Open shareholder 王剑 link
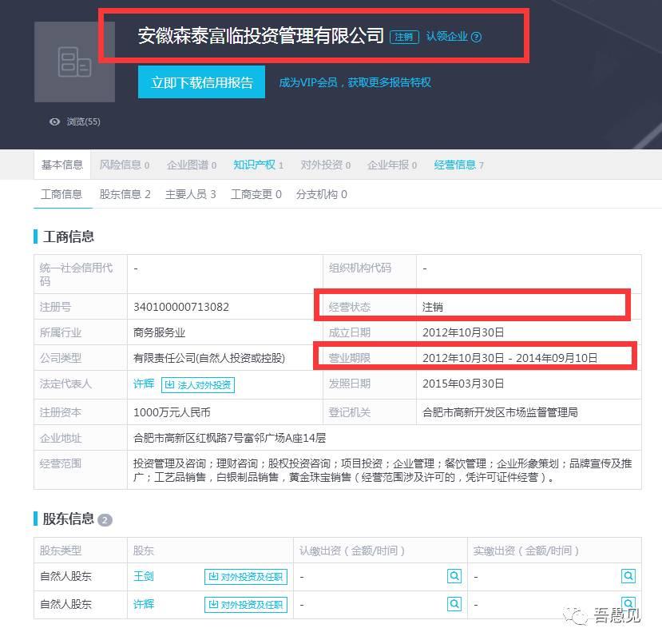This screenshot has width=662, height=644. (x=144, y=576)
